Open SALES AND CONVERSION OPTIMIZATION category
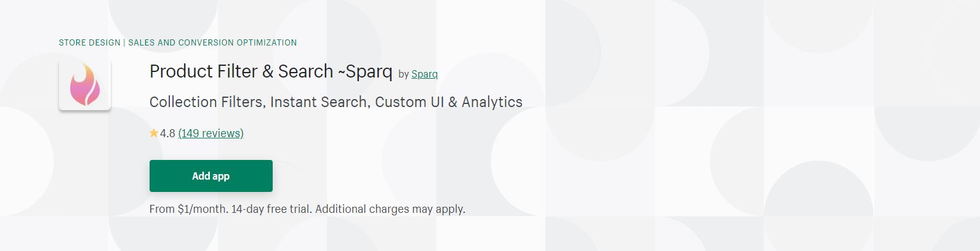The height and width of the screenshot is (251, 980). point(212,42)
